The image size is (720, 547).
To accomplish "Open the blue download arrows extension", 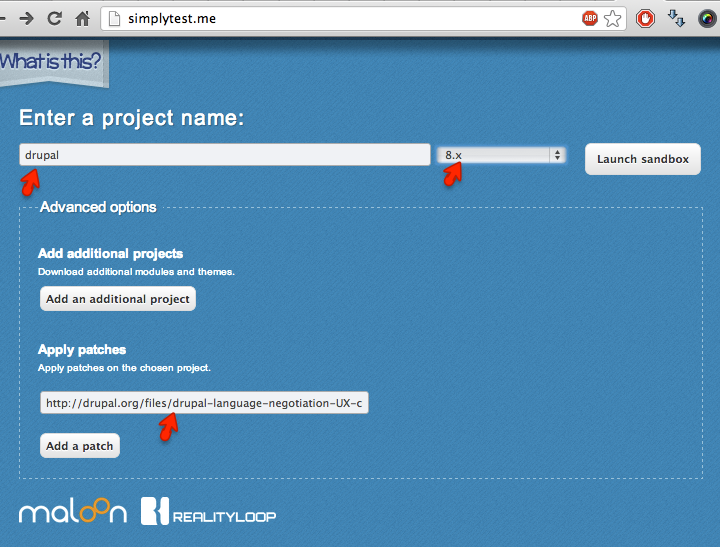I will click(676, 19).
